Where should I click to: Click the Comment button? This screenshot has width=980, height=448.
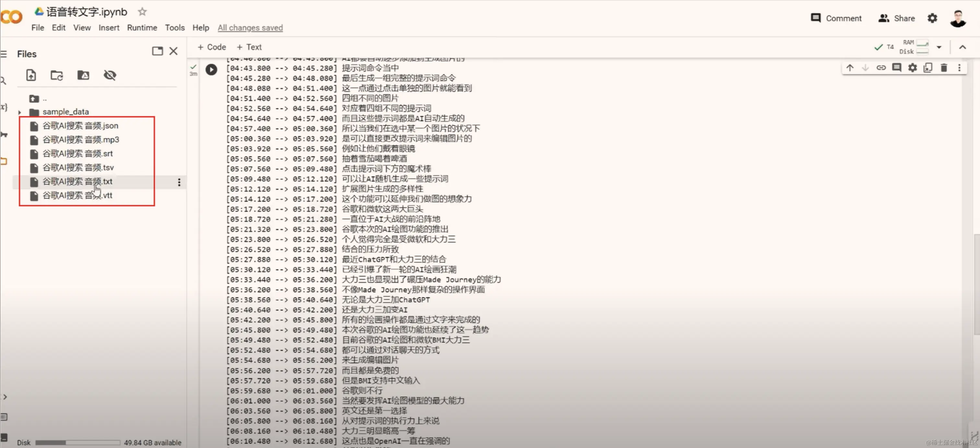836,18
